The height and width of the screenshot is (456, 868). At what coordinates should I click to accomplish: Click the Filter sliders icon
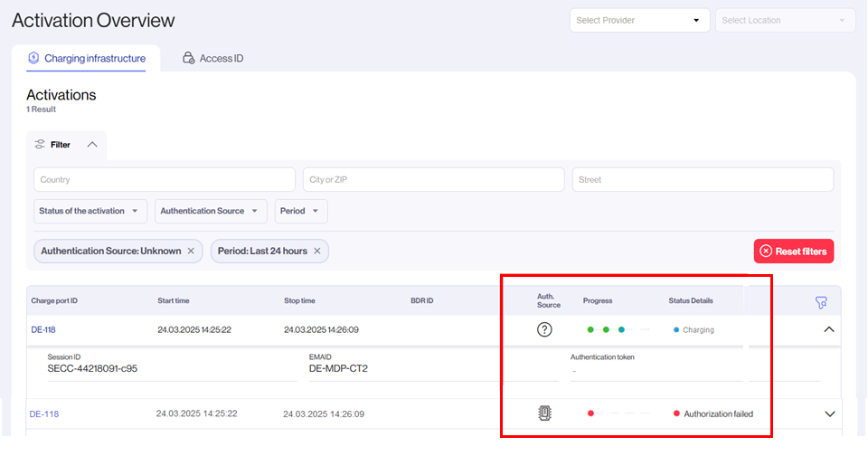[40, 145]
